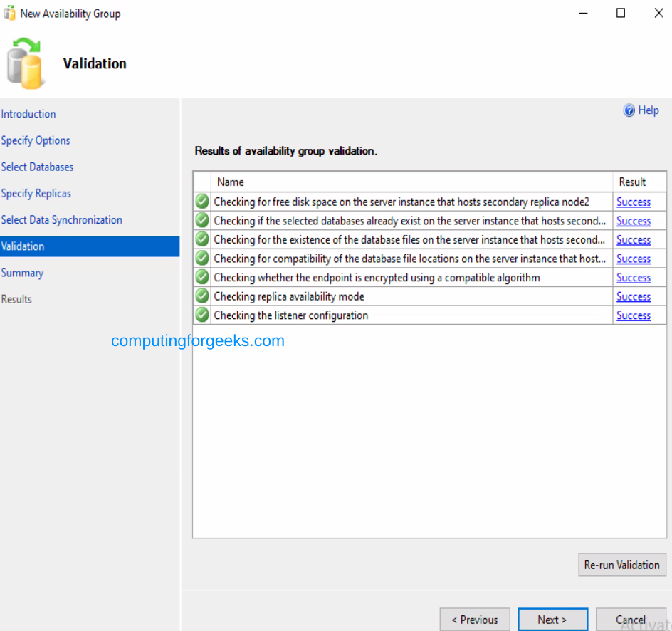
Task: Click the Previous button
Action: (475, 620)
